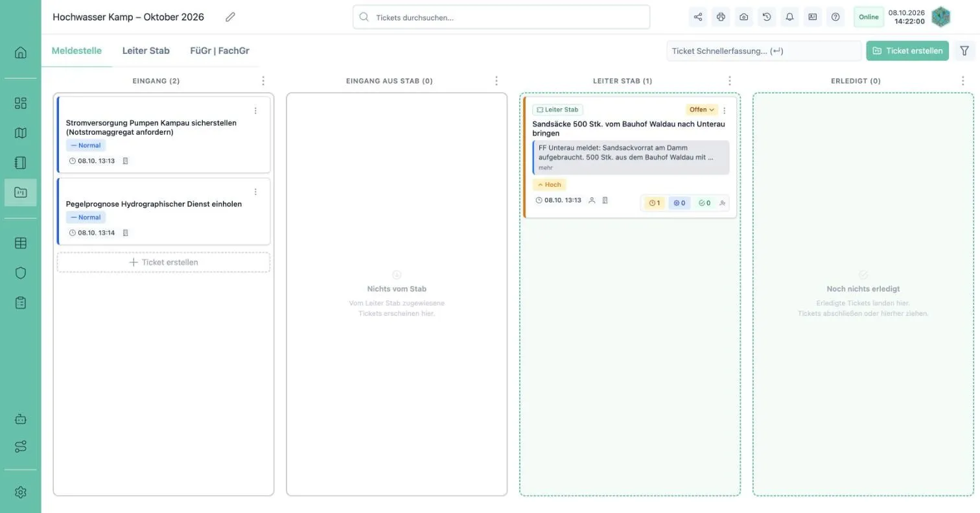Open the history clock icon in header

click(x=767, y=17)
